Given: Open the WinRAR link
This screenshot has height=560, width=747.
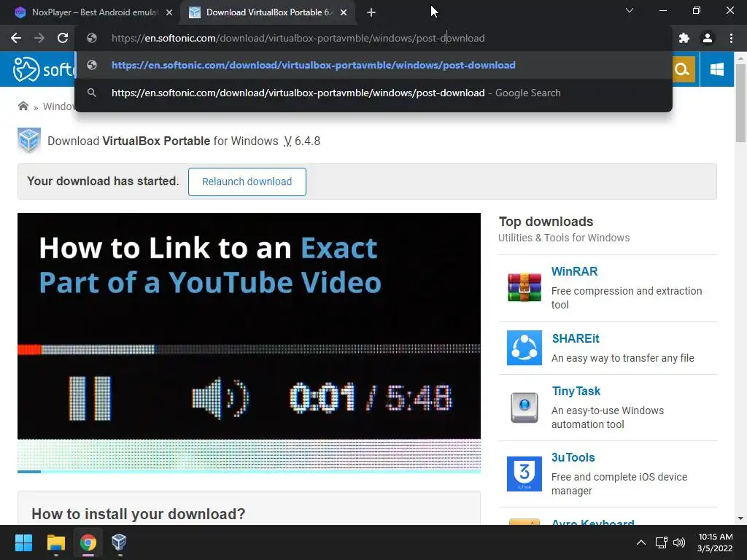Looking at the screenshot, I should click(x=574, y=271).
